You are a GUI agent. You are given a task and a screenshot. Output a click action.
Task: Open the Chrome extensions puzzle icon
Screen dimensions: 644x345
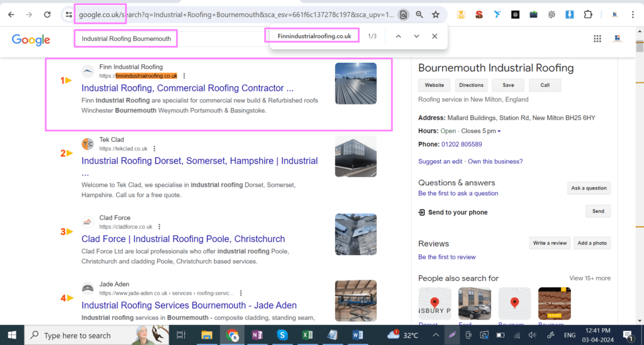588,15
